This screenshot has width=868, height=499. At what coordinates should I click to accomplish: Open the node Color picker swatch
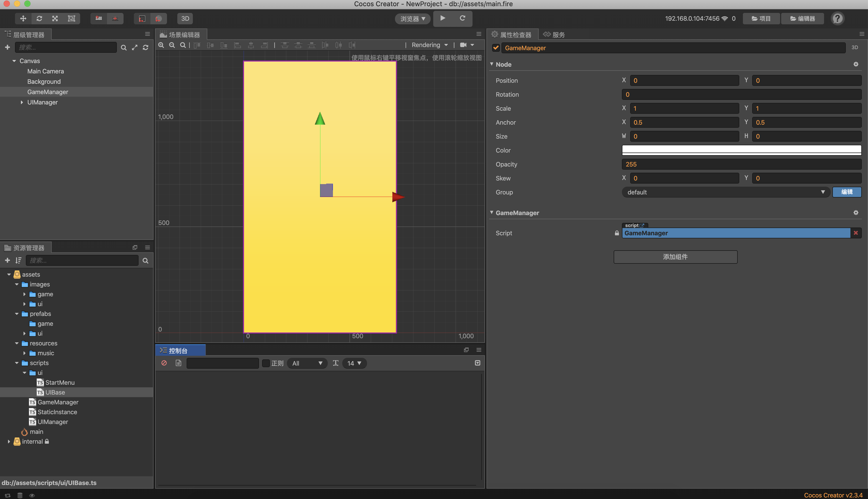[741, 150]
